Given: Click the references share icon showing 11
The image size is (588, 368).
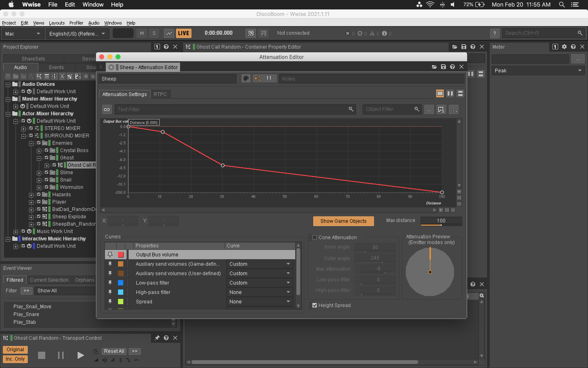Looking at the screenshot, I should coord(264,78).
